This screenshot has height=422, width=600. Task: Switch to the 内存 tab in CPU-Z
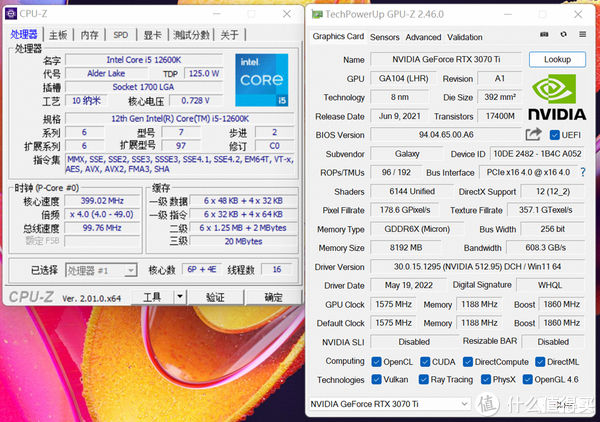[89, 35]
